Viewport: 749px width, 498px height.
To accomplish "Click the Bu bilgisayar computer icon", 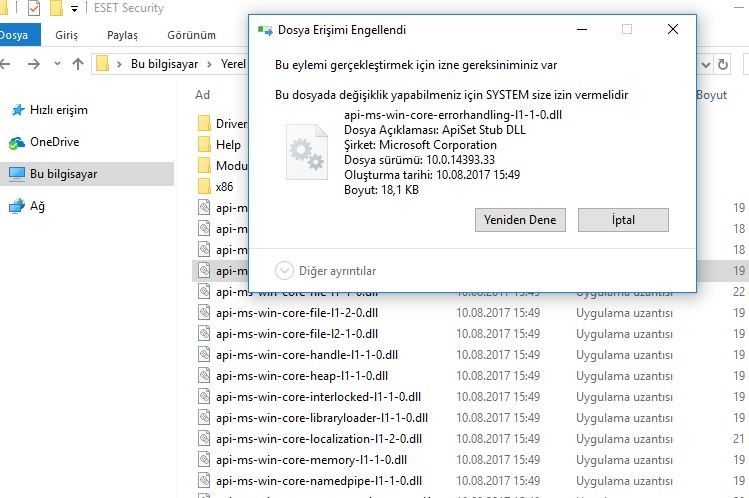I will pos(17,174).
